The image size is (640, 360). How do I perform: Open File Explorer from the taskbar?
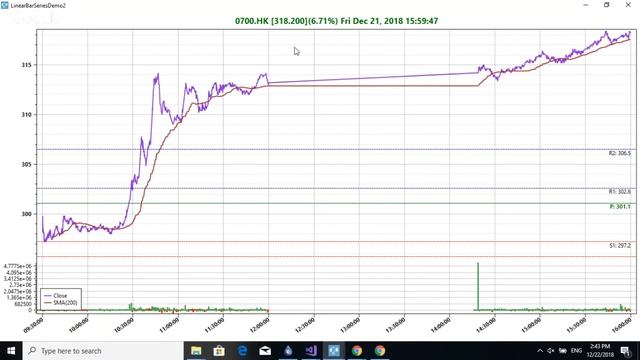[x=196, y=351]
